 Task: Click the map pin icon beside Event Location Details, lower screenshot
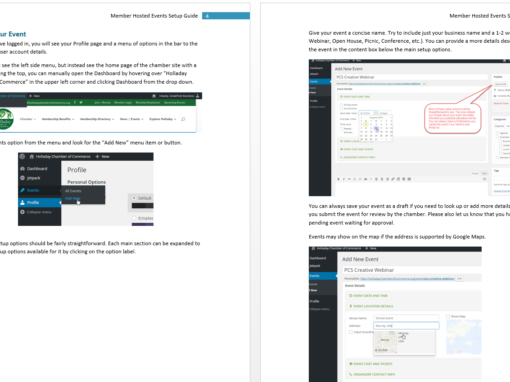(351, 306)
